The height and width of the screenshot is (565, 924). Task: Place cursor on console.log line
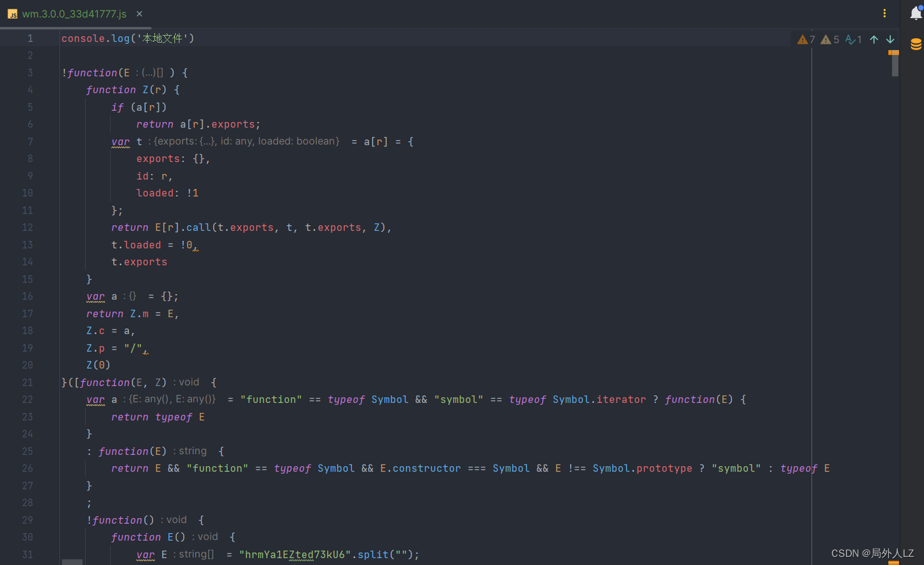click(x=128, y=38)
